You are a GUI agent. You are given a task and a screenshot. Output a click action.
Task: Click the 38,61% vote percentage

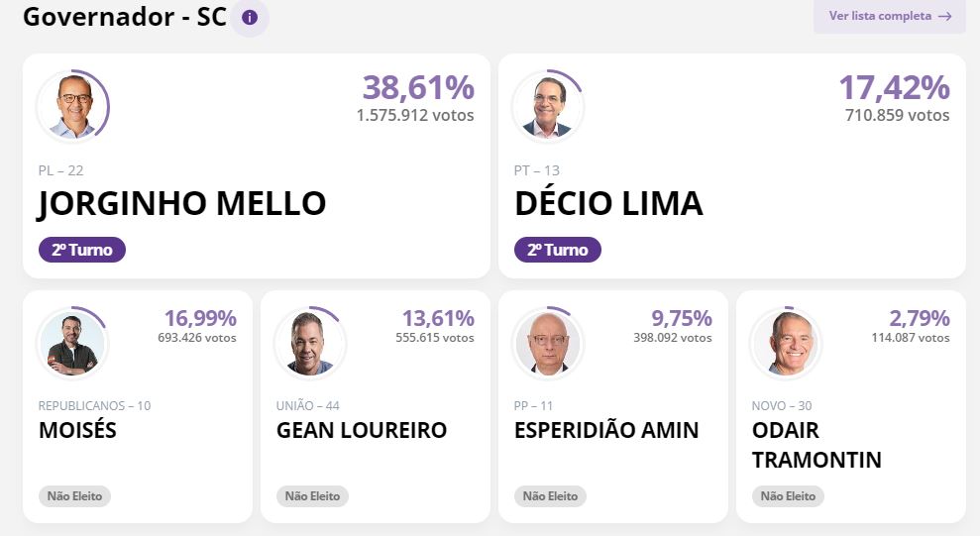(418, 87)
